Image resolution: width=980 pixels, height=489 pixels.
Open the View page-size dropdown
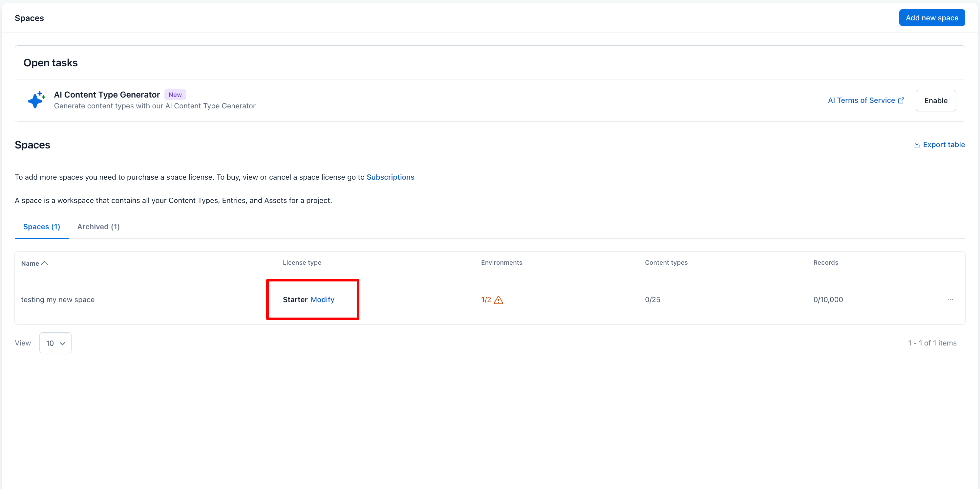55,343
